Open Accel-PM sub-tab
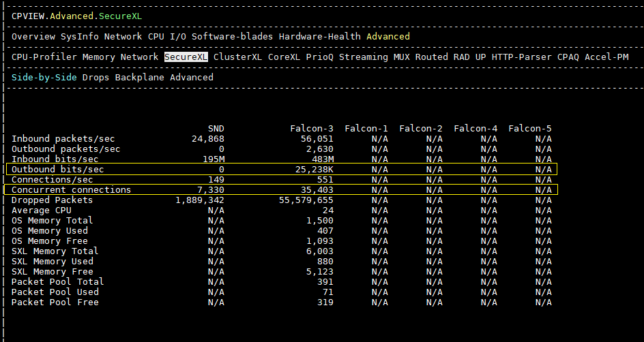644x342 pixels. pyautogui.click(x=606, y=57)
